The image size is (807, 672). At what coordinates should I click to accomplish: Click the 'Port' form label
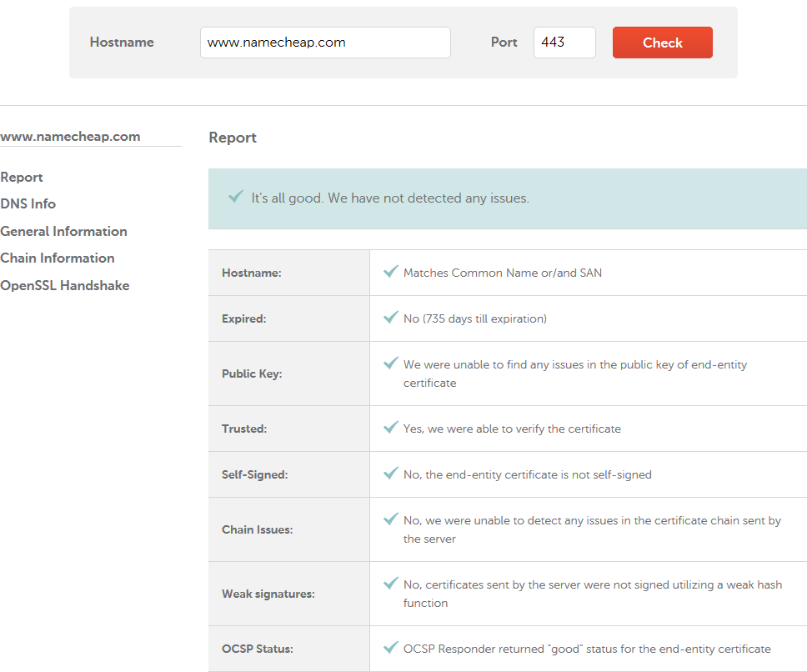[504, 43]
